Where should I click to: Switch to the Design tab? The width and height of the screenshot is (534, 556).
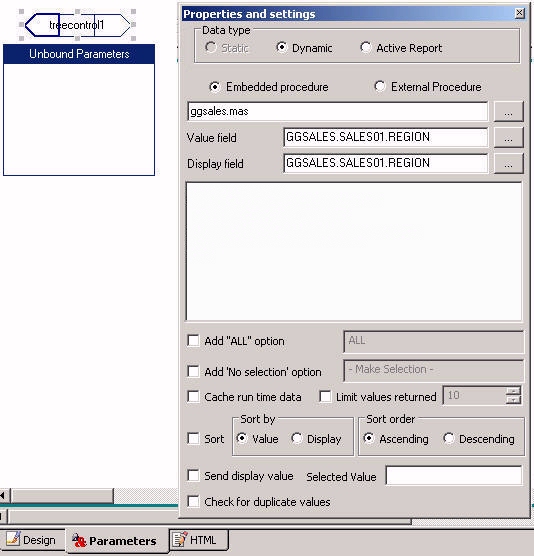(32, 540)
